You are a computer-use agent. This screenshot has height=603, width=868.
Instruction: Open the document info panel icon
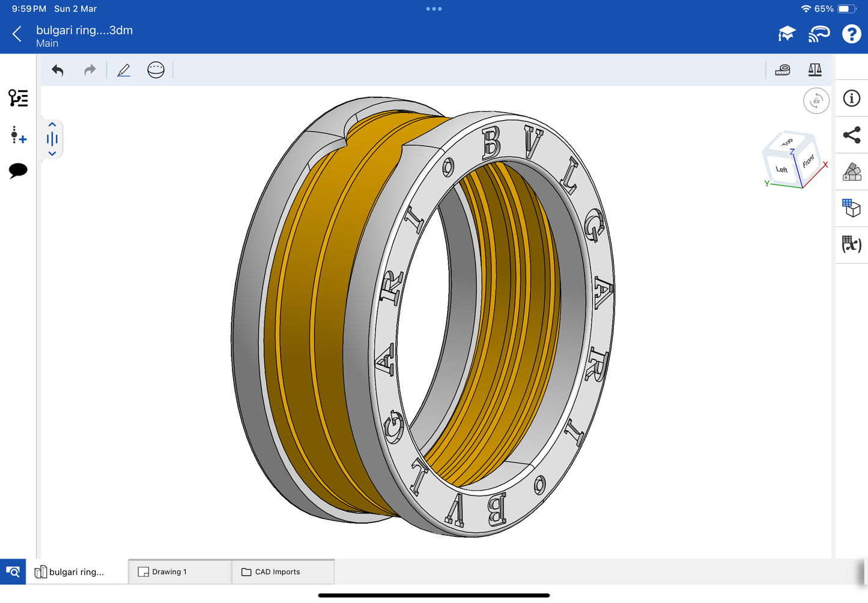pos(851,98)
